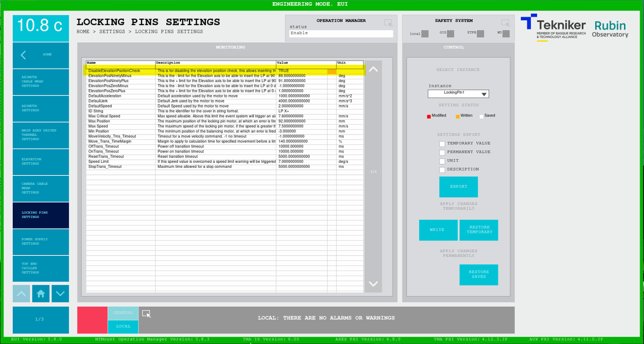
Task: Open Elevation Settings page
Action: click(x=41, y=162)
